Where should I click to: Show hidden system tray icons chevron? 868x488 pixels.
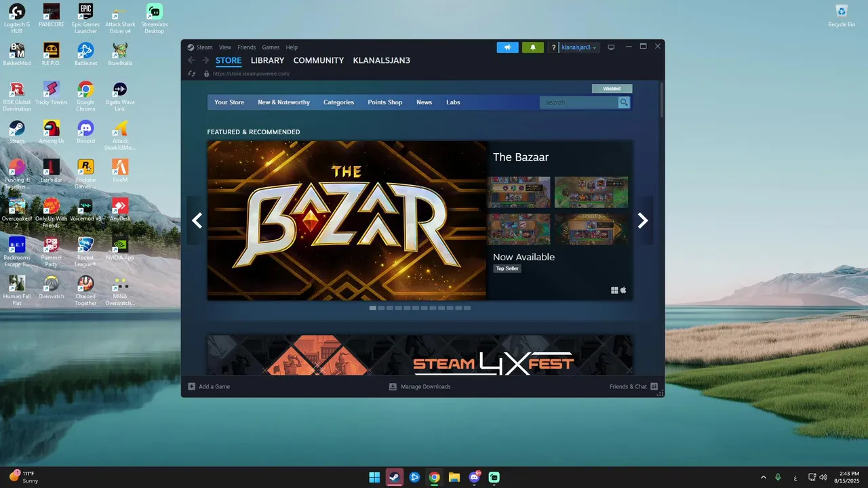[x=763, y=477]
